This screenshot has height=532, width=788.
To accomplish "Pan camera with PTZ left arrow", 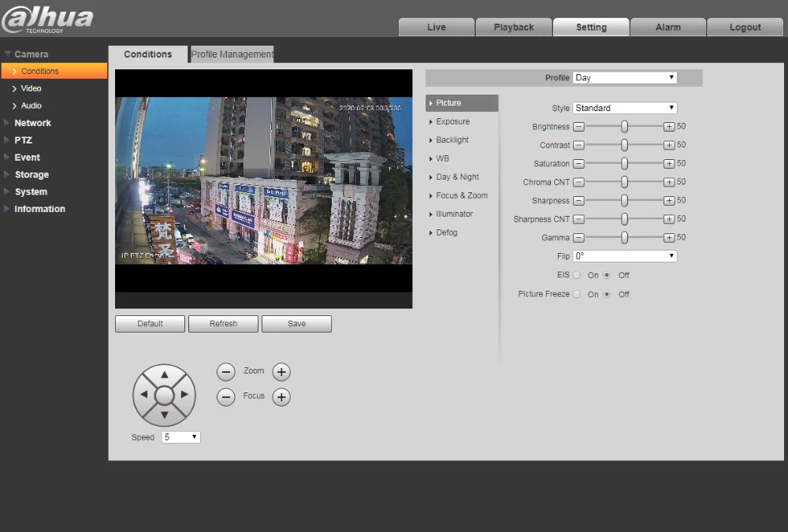I will coord(143,395).
